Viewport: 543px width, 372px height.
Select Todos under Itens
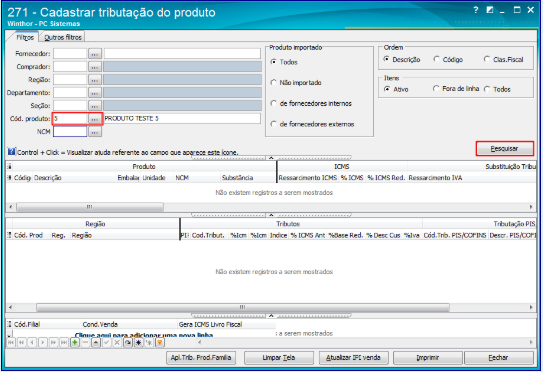(x=497, y=89)
